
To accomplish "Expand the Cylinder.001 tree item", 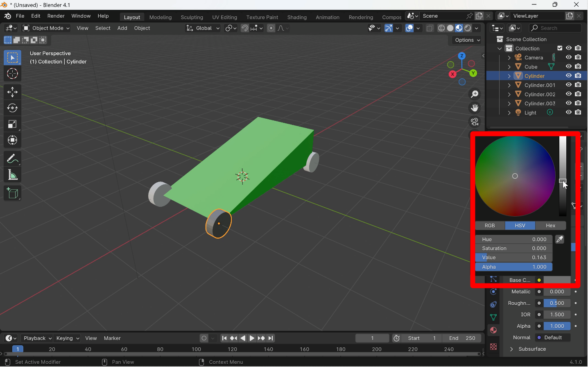I will point(509,85).
